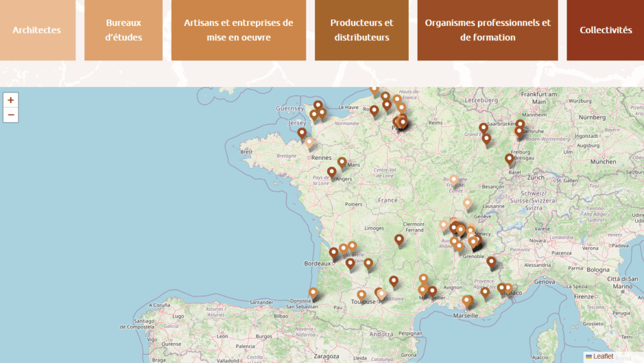644x363 pixels.
Task: Select the dark marker south of Jersey
Action: [x=303, y=133]
